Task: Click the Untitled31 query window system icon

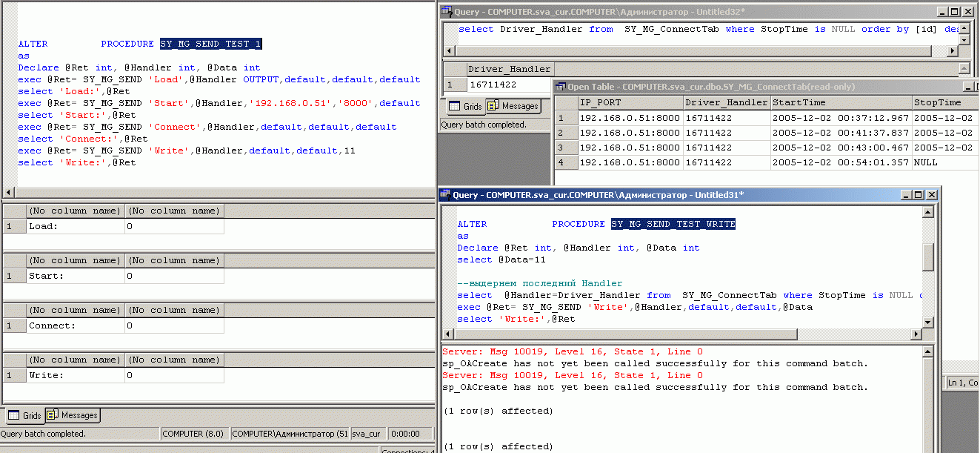Action: pyautogui.click(x=446, y=195)
